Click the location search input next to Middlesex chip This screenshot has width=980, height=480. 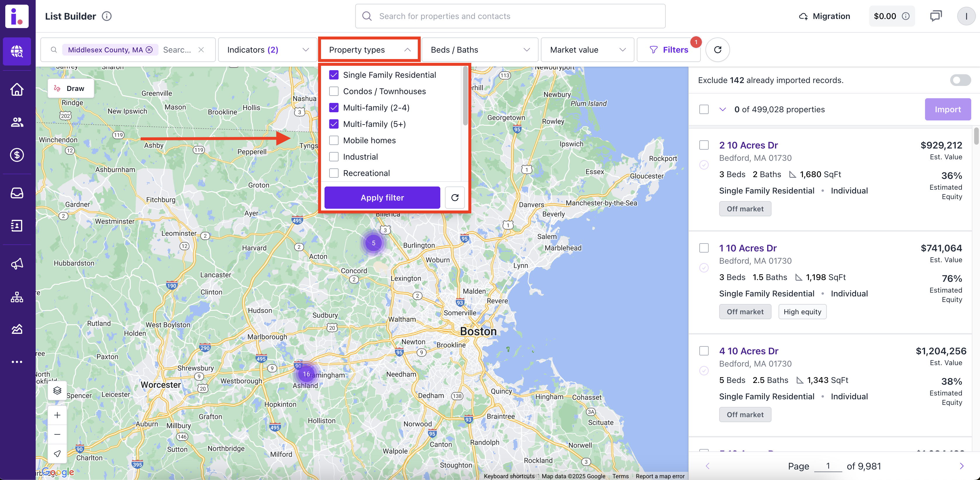177,50
